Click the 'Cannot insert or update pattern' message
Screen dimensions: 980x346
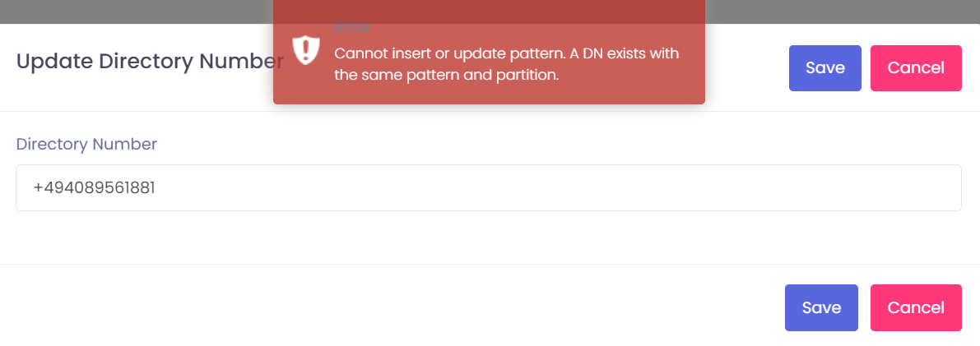click(x=449, y=53)
